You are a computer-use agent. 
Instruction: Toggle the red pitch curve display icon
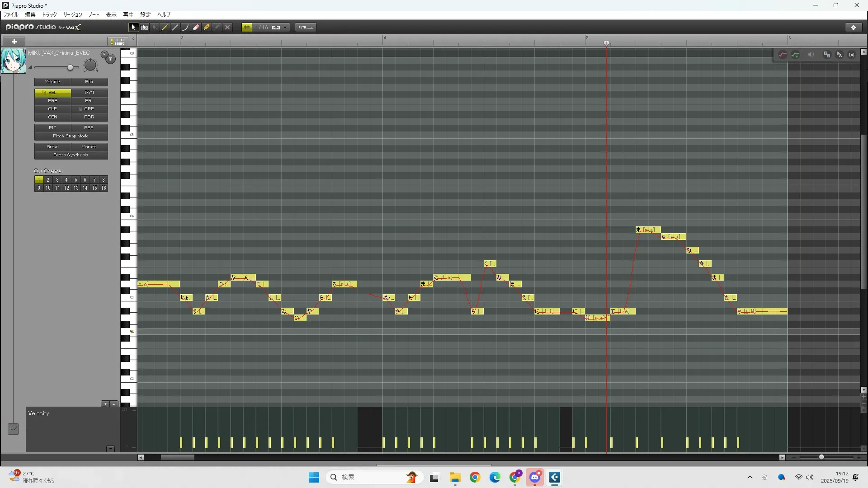click(783, 55)
